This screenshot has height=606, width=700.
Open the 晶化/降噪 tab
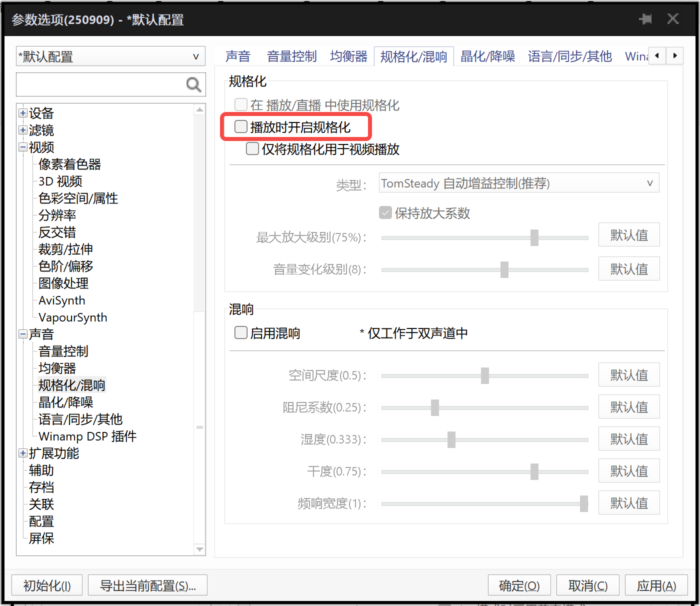(487, 56)
